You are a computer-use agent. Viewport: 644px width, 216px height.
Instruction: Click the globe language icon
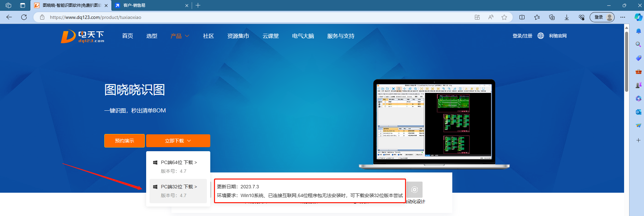pyautogui.click(x=541, y=36)
